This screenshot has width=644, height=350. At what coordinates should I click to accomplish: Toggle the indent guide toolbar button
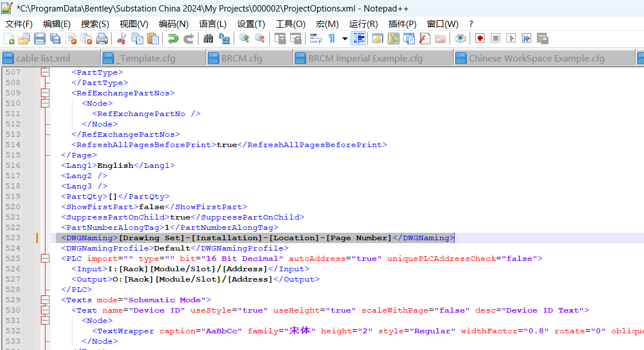pyautogui.click(x=359, y=39)
